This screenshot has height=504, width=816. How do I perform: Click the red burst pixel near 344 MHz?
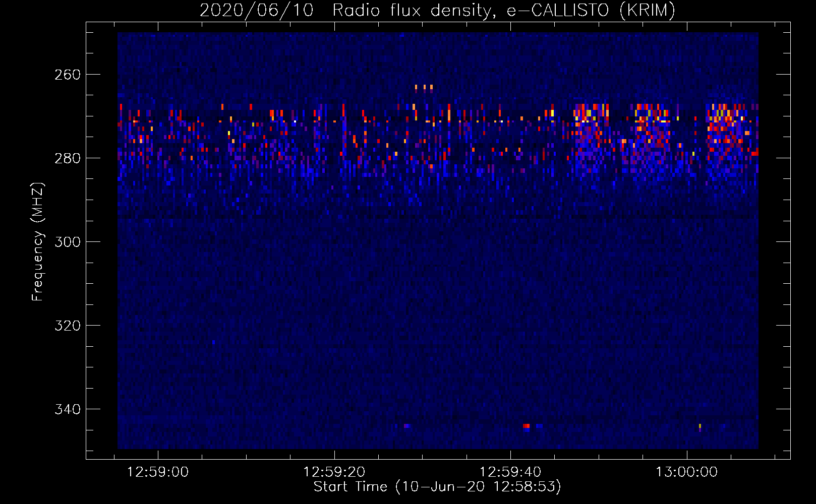tap(527, 426)
